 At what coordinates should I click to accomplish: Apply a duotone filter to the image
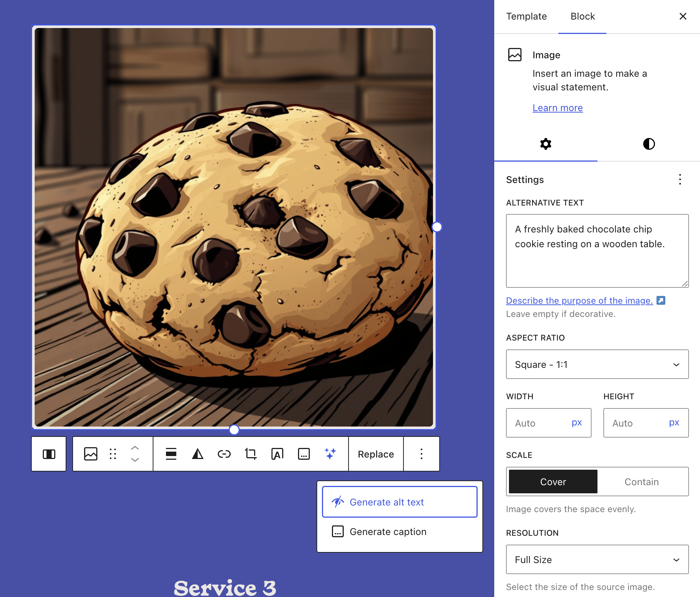[198, 454]
